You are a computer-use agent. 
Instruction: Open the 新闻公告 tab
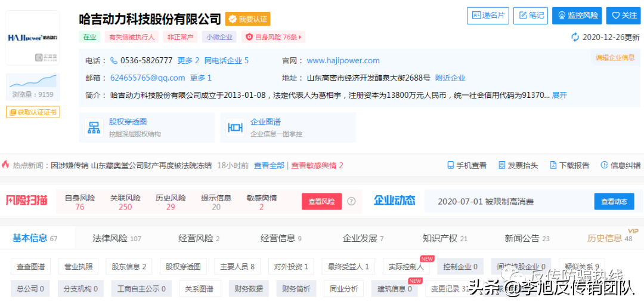tap(527, 238)
